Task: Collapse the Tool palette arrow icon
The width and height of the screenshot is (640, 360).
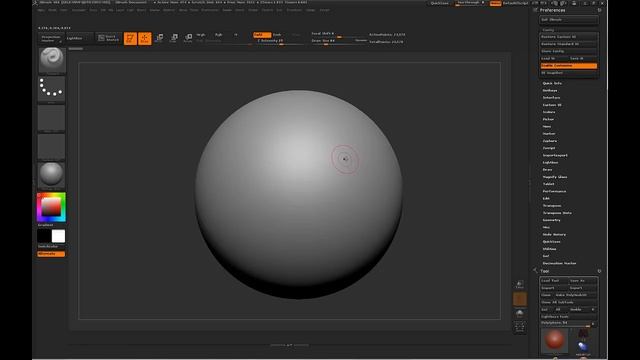Action: click(x=535, y=271)
